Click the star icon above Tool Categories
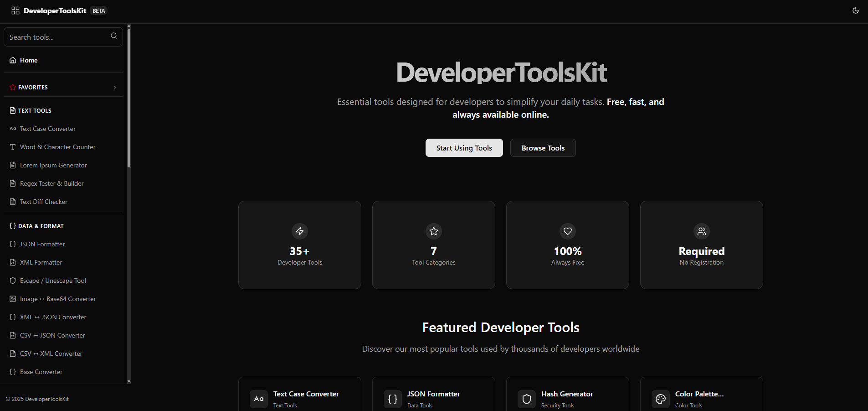 click(433, 231)
